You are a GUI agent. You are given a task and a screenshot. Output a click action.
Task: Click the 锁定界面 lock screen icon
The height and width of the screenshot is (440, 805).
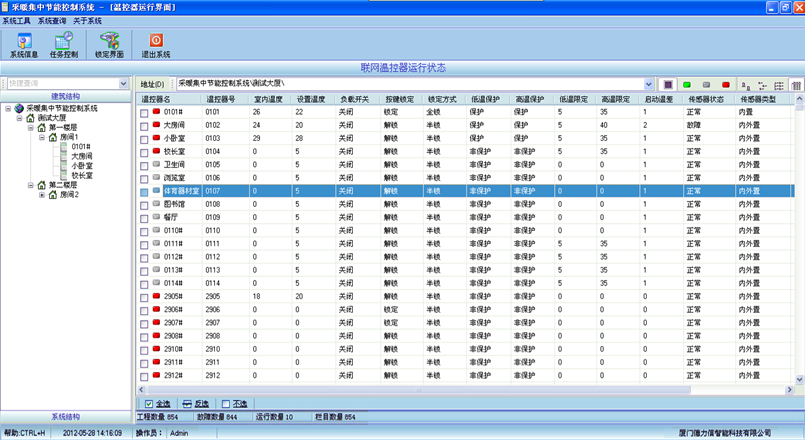click(x=110, y=45)
